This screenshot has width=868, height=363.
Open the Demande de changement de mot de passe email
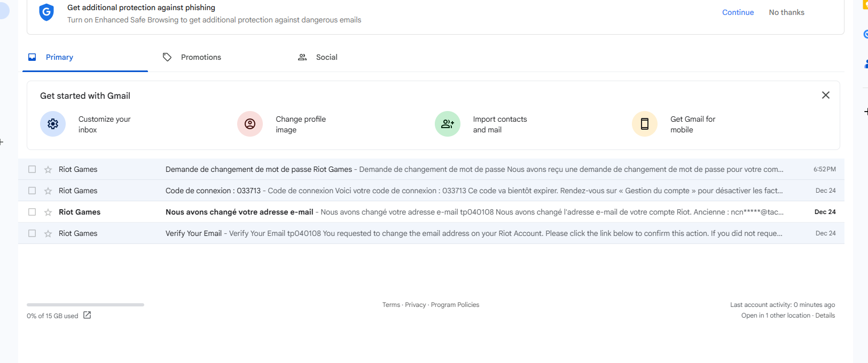coord(431,169)
